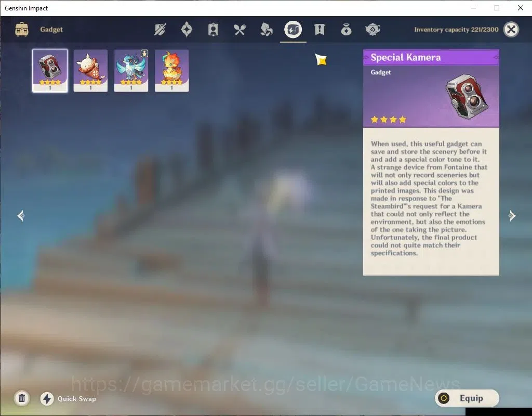The height and width of the screenshot is (416, 532).
Task: Click the Equip button
Action: tap(467, 398)
